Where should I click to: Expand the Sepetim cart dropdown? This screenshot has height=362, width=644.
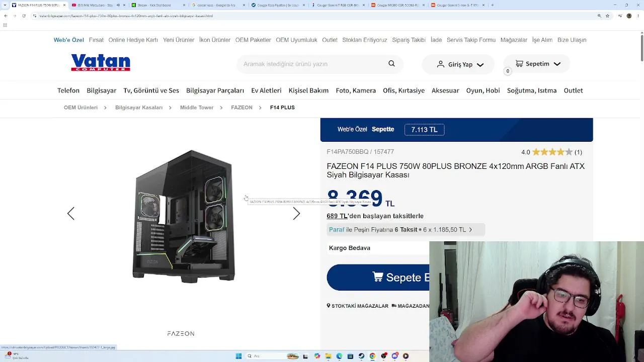(x=557, y=64)
